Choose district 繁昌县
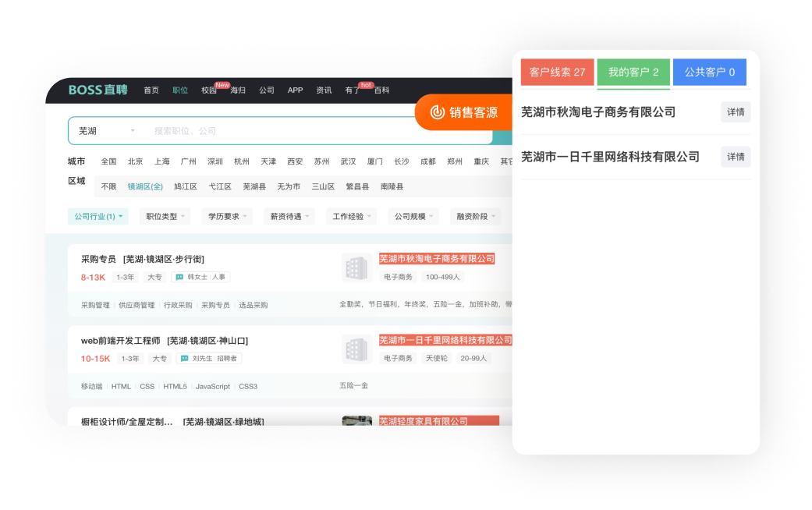The width and height of the screenshot is (812, 510). click(357, 186)
